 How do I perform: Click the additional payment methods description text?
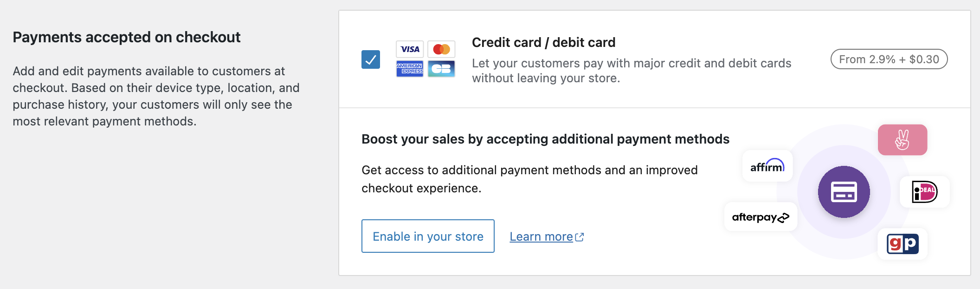[529, 179]
